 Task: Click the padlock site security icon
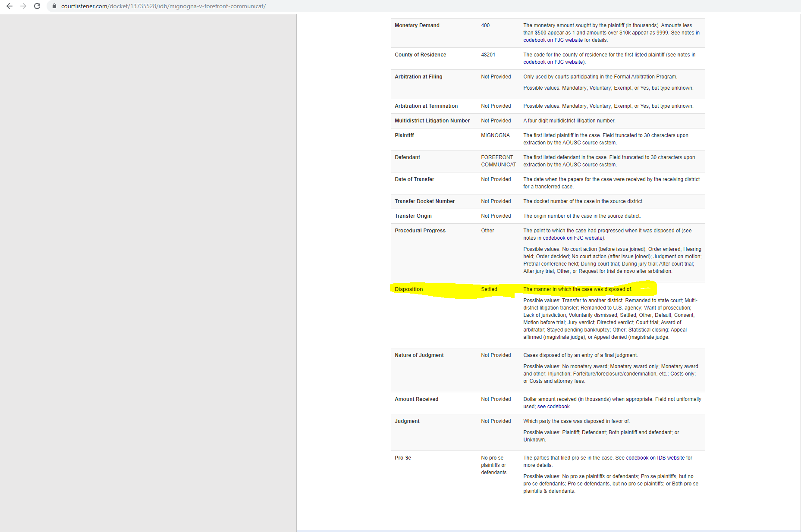pyautogui.click(x=54, y=6)
